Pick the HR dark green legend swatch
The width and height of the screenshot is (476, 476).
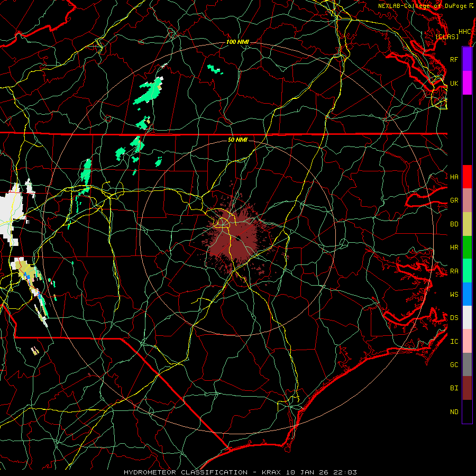(x=467, y=247)
